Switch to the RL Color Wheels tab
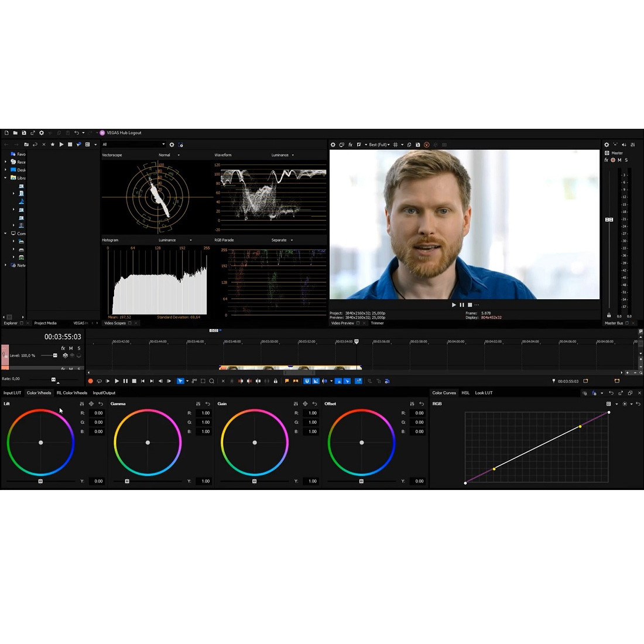This screenshot has width=644, height=644. 71,393
